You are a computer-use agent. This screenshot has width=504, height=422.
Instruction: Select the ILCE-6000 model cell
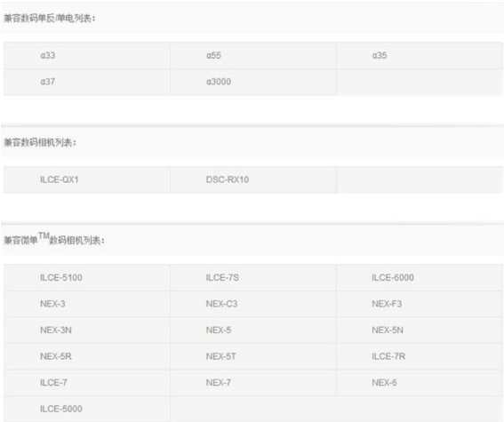pyautogui.click(x=419, y=278)
